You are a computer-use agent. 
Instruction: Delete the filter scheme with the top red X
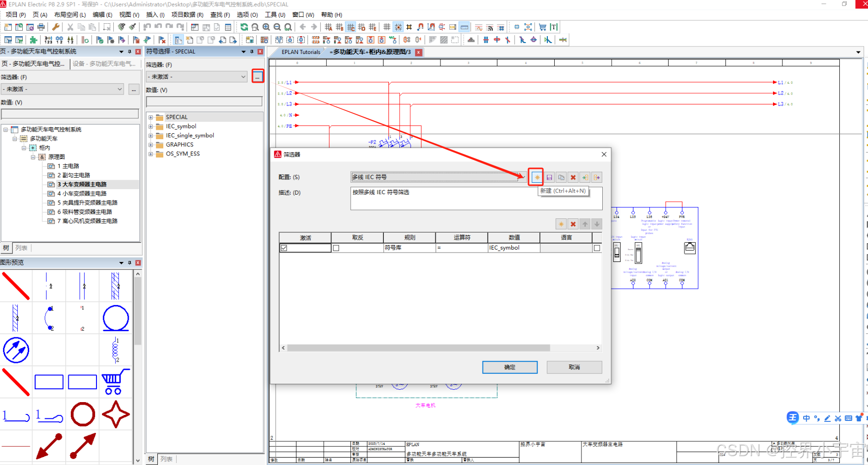point(573,177)
